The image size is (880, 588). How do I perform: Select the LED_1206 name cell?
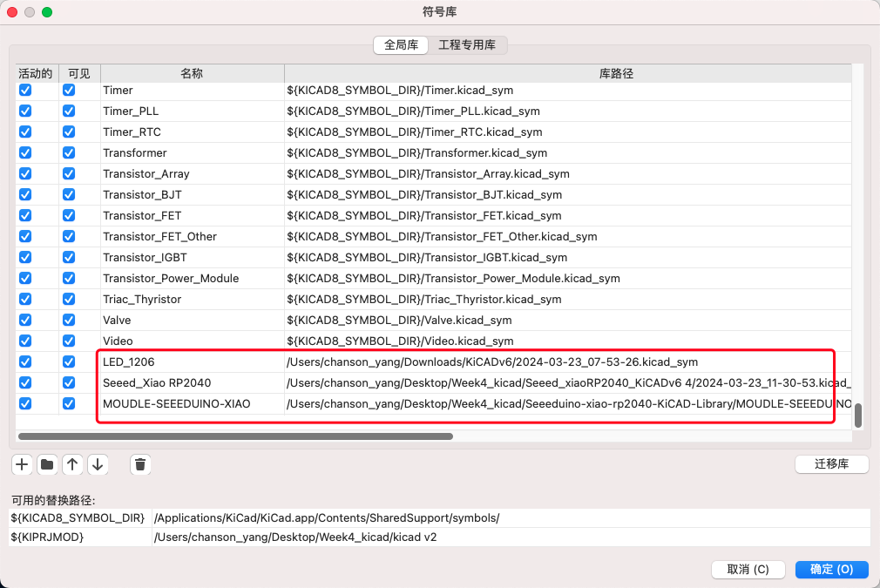tap(192, 362)
